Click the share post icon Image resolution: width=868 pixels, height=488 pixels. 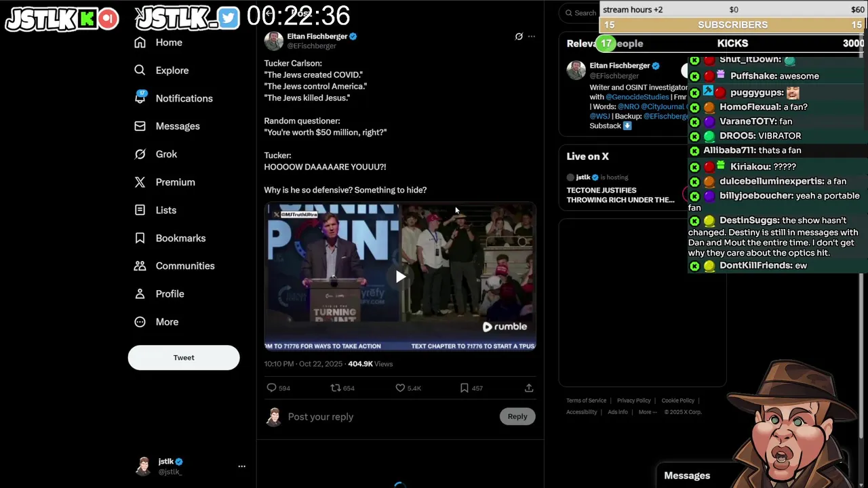tap(529, 388)
